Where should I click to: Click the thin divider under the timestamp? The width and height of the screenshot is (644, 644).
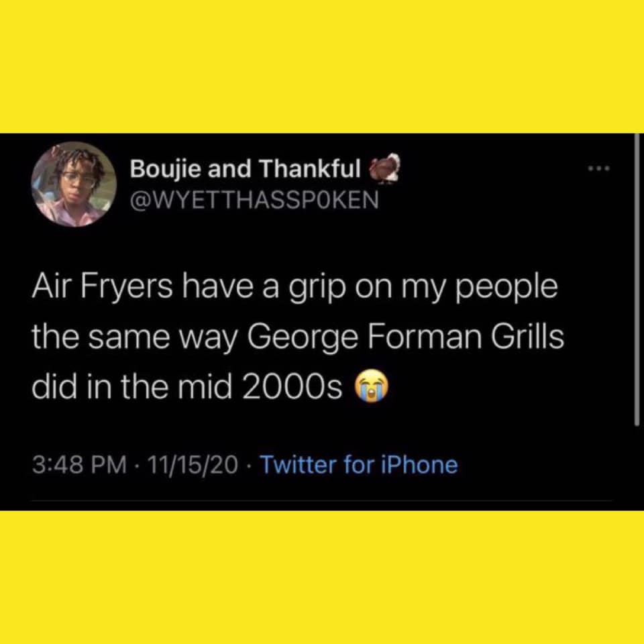point(321,500)
